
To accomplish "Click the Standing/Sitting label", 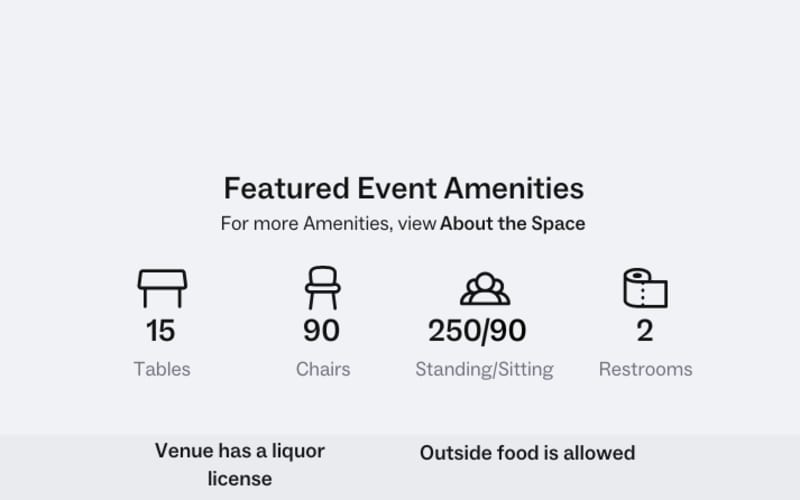I will tap(484, 369).
